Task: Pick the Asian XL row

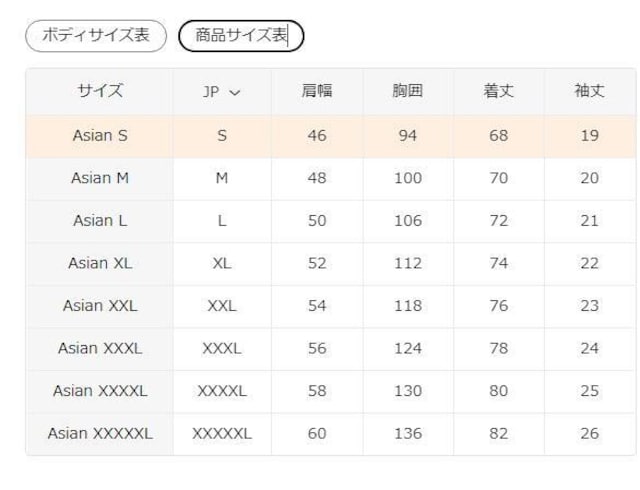Action: [x=100, y=263]
